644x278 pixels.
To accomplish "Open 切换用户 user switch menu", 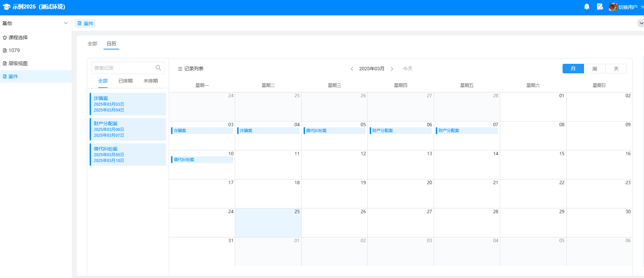I will [x=628, y=7].
